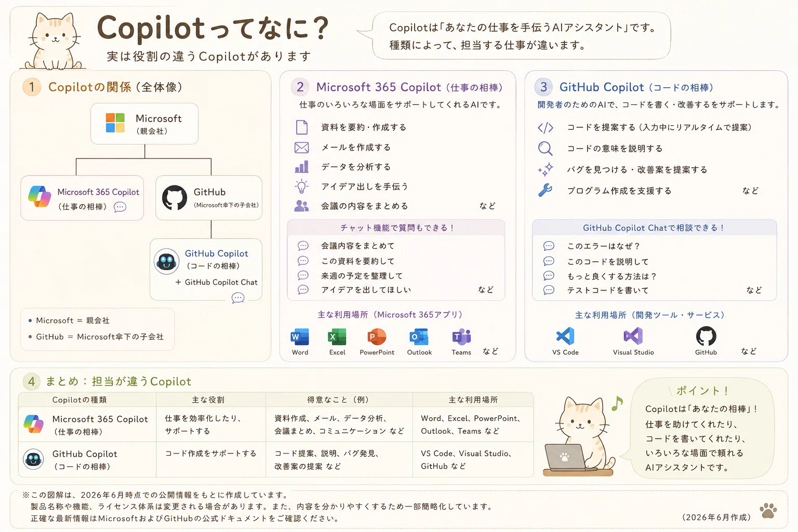Click the subtitle "実は役割の違うCopilotがあります"
The height and width of the screenshot is (532, 798).
(209, 56)
